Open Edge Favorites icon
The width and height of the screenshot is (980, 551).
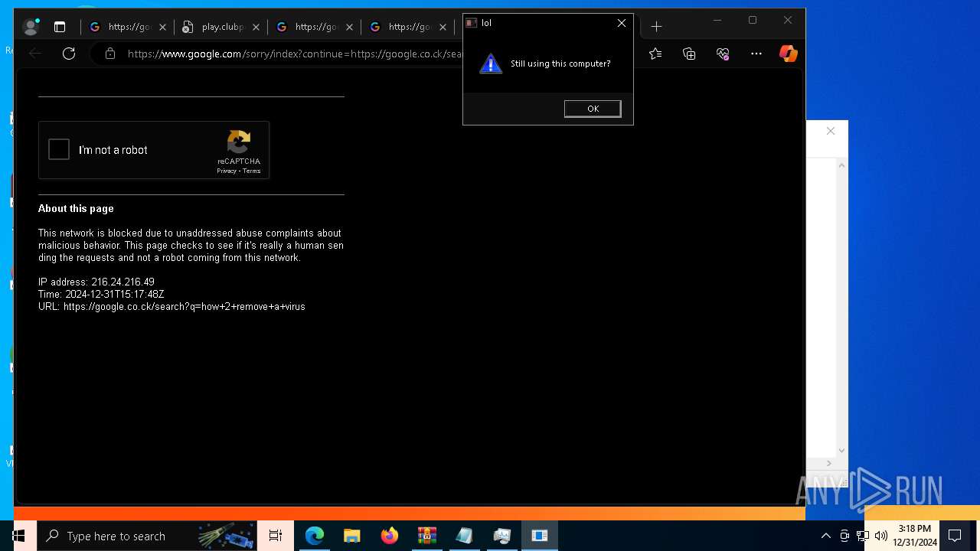(x=655, y=54)
